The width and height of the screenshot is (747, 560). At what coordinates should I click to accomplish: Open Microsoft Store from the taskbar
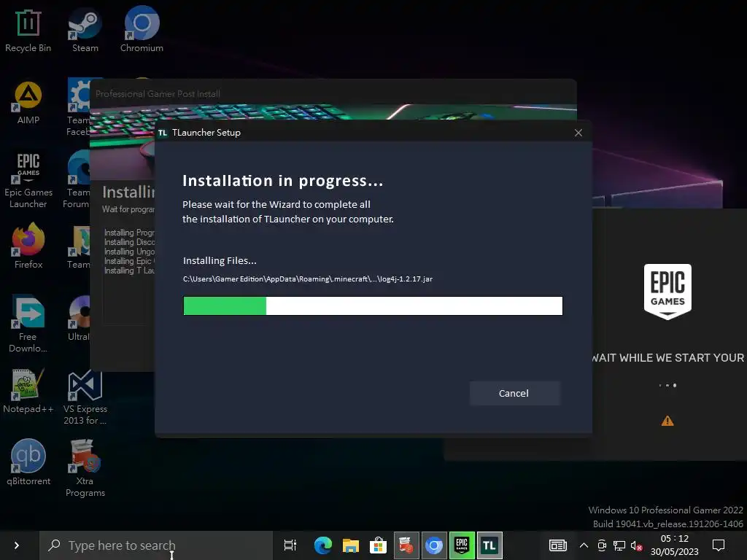coord(378,545)
